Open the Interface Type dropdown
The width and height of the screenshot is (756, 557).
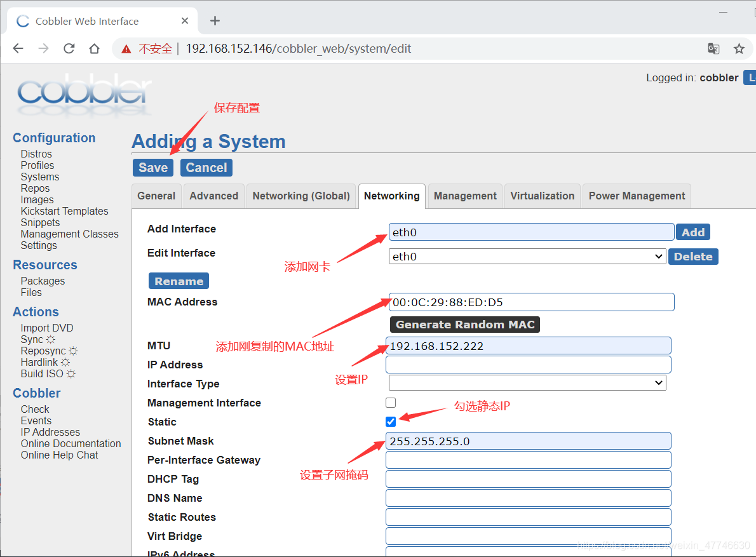pyautogui.click(x=527, y=382)
